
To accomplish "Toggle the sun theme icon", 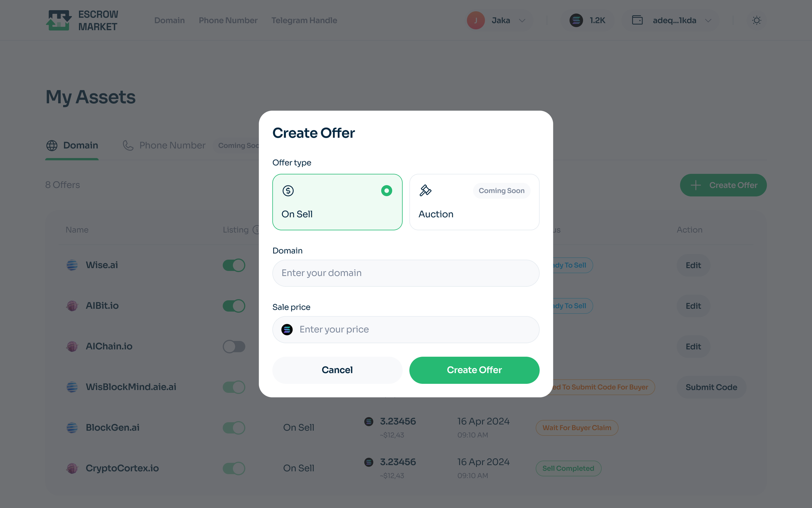I will coord(756,20).
